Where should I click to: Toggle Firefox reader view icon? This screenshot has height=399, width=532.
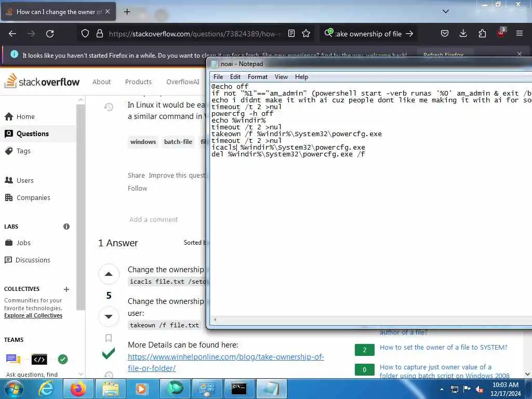(291, 34)
